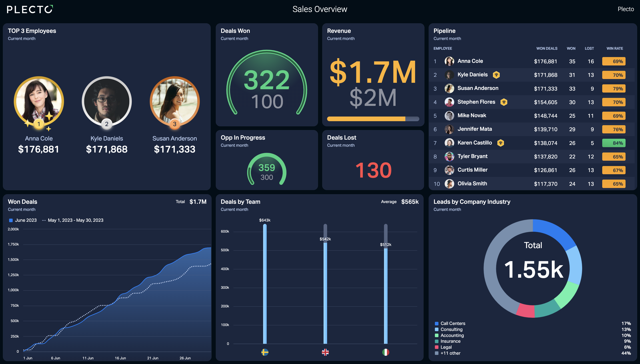
Task: Click the trophy badge beside Stephen Flores
Action: click(504, 102)
